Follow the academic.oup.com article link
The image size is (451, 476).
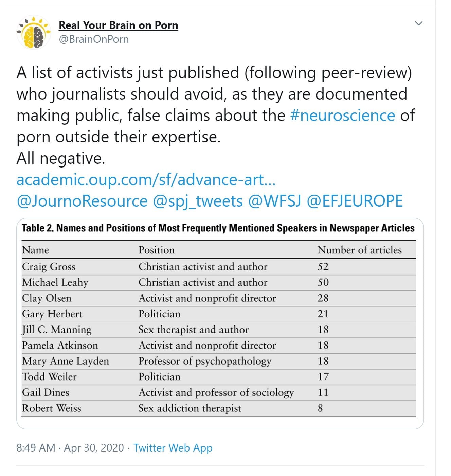(146, 180)
